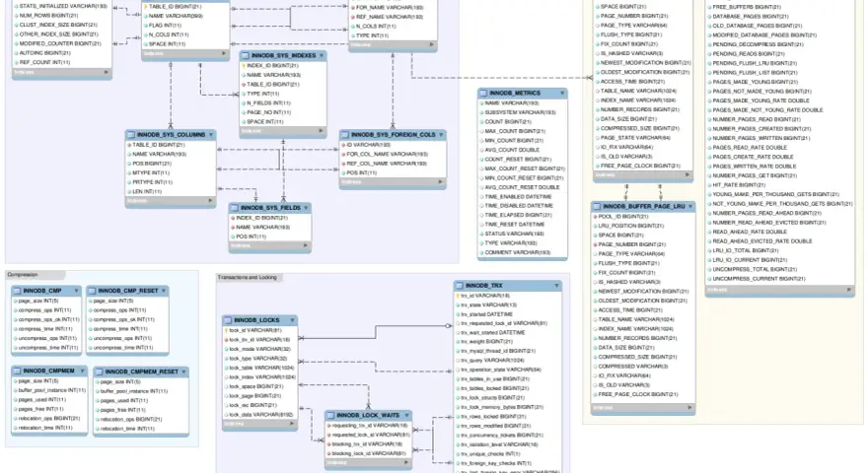Collapse INNODB_CMPMEM using its header arrow
This screenshot has width=868, height=473.
pos(83,372)
